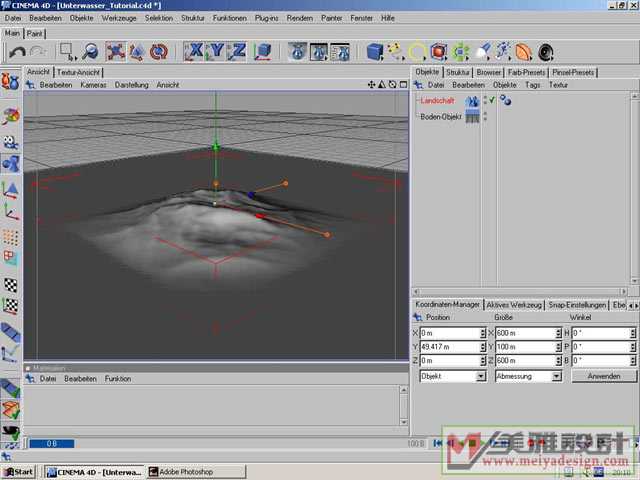Click the Anwenden button
The image size is (640, 480).
(604, 376)
